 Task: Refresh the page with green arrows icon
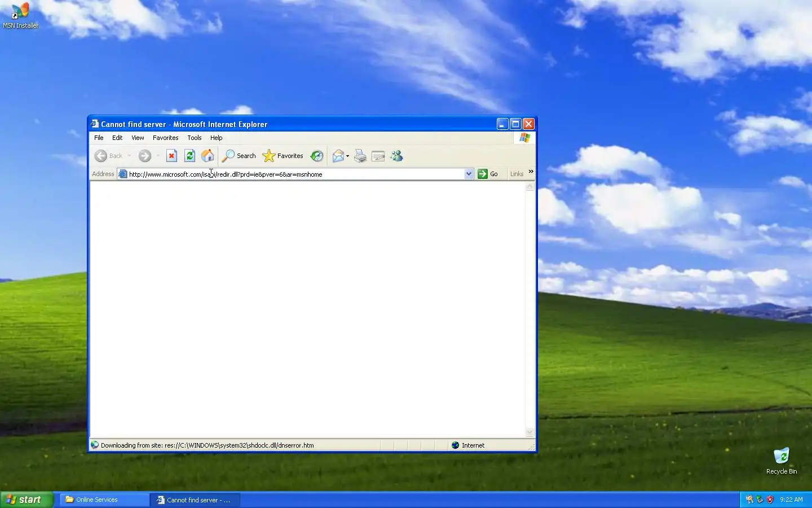pyautogui.click(x=190, y=156)
